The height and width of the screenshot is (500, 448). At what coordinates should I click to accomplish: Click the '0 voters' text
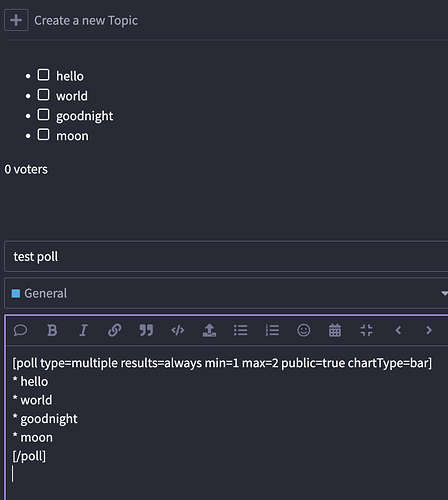(26, 169)
